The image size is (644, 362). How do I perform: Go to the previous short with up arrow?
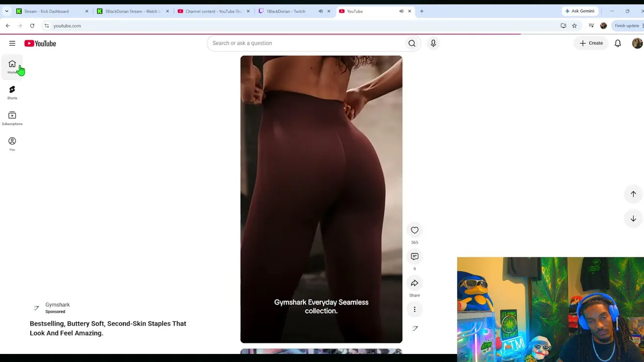click(x=633, y=194)
